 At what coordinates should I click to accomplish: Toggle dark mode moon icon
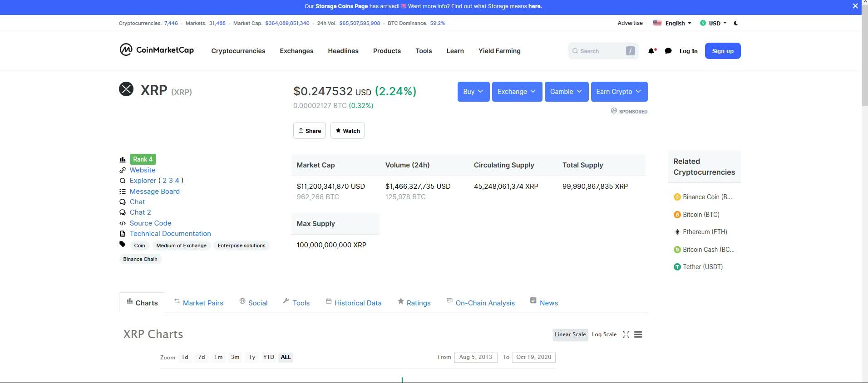click(x=735, y=23)
